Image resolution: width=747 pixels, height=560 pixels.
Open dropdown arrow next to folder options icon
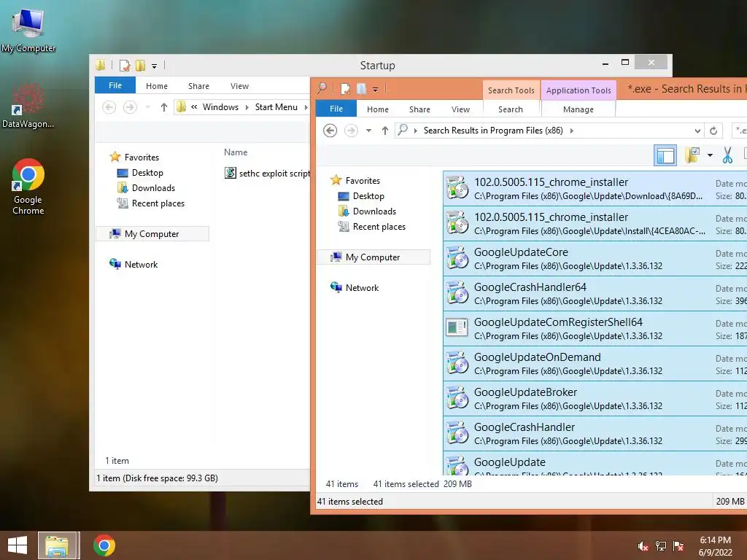point(710,156)
